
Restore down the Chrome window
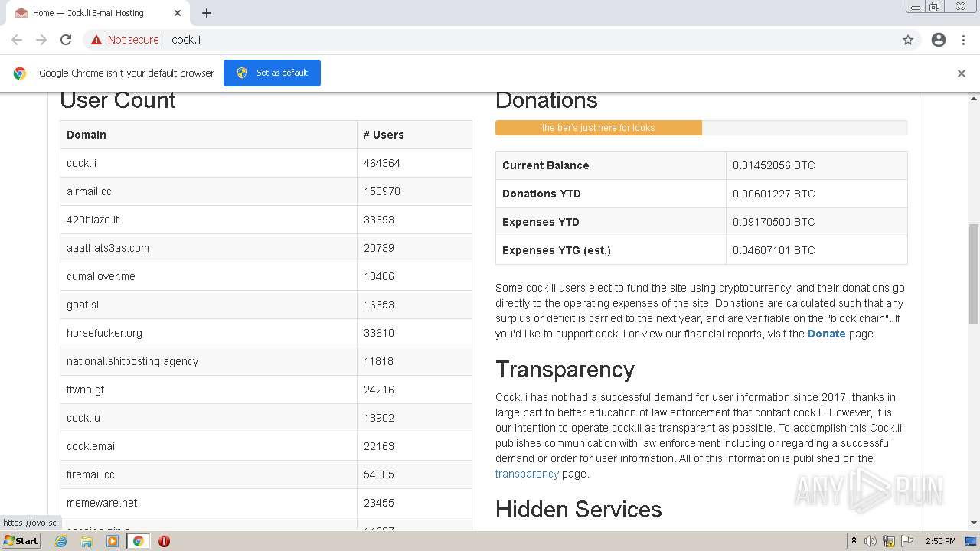tap(935, 7)
